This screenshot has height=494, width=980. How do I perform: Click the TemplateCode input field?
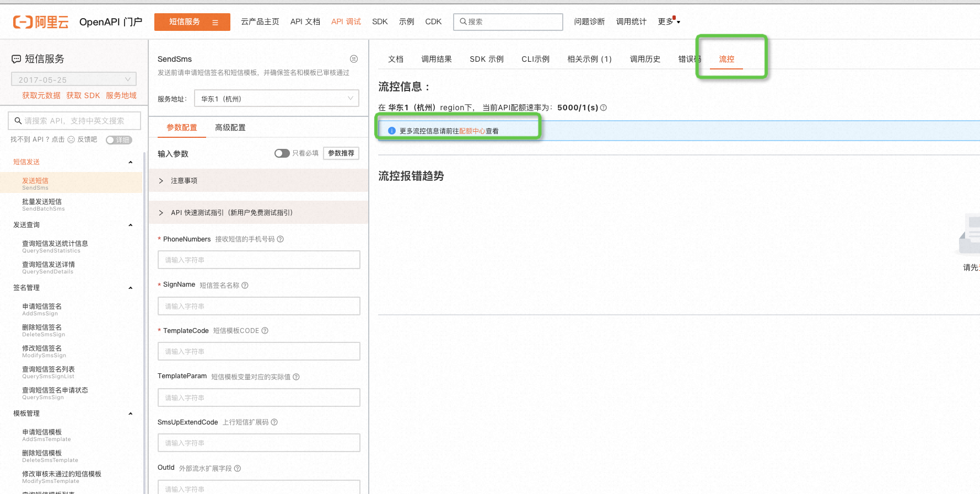pos(259,351)
